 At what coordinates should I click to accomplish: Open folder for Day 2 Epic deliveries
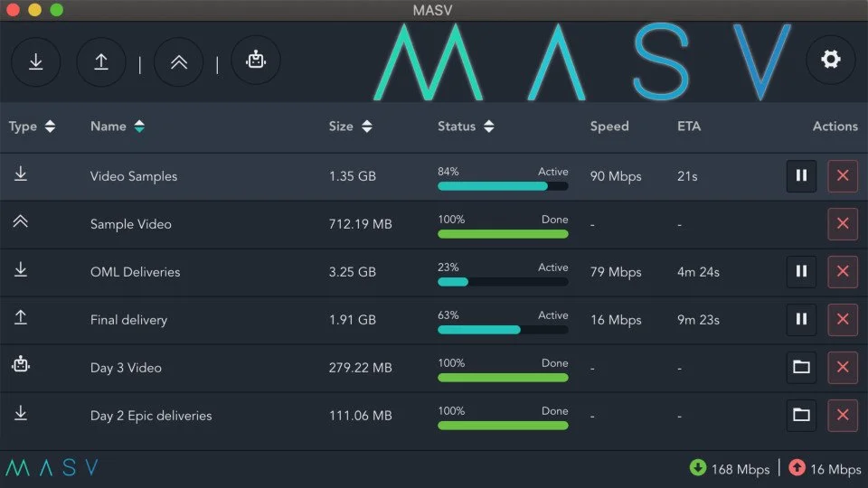pos(801,415)
